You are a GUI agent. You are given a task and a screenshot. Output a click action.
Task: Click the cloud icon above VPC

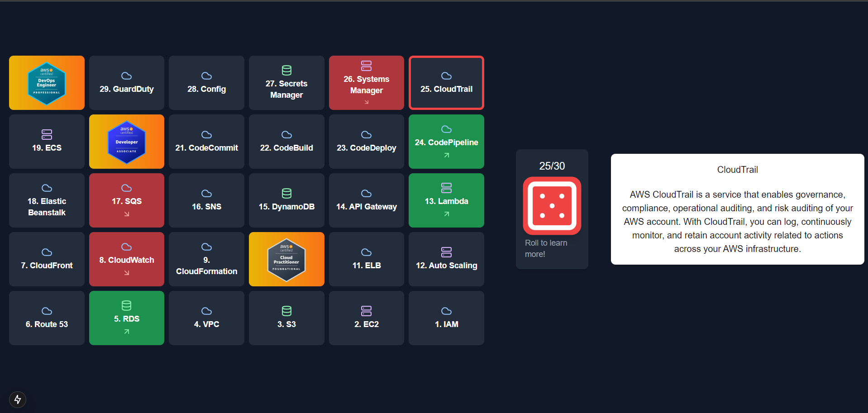pyautogui.click(x=207, y=311)
